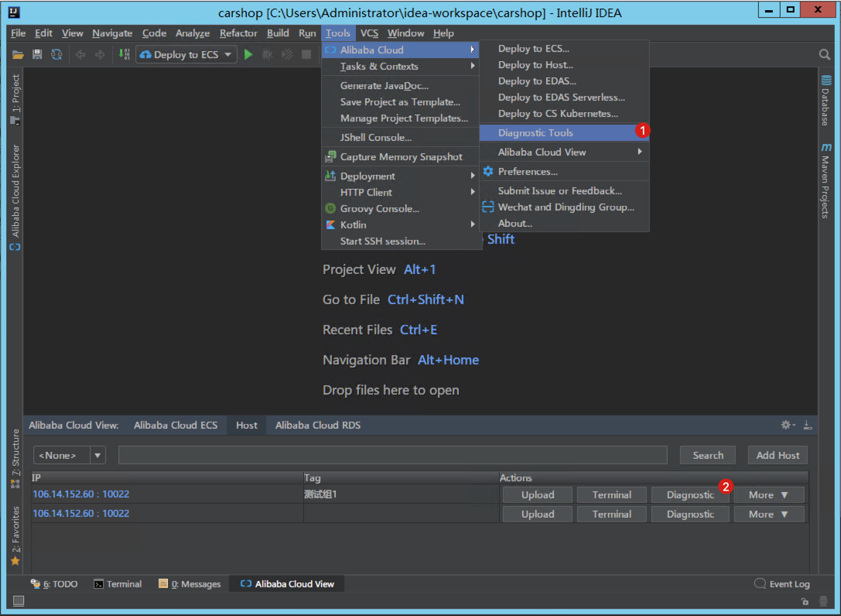Open the VCS menu
Image resolution: width=841 pixels, height=616 pixels.
point(369,33)
